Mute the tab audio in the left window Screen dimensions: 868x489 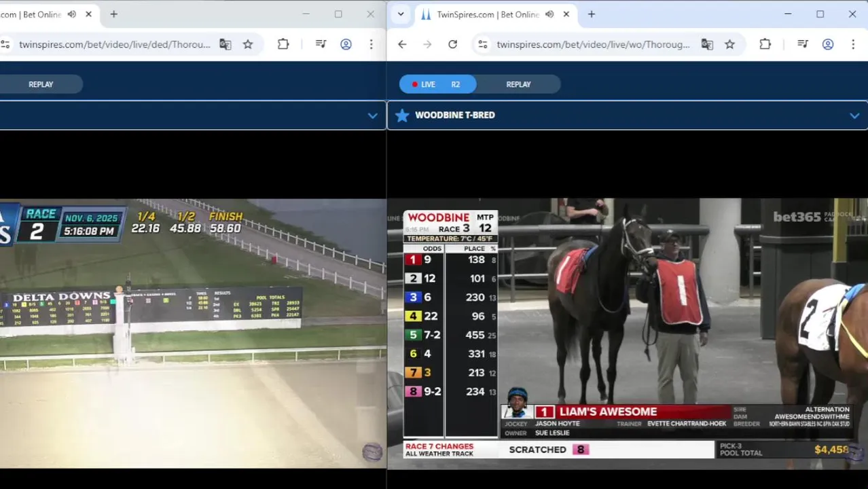[72, 14]
